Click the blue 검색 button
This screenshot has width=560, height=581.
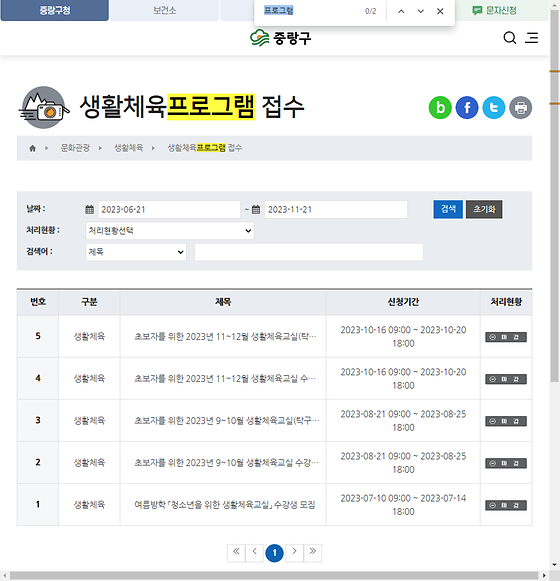point(448,209)
